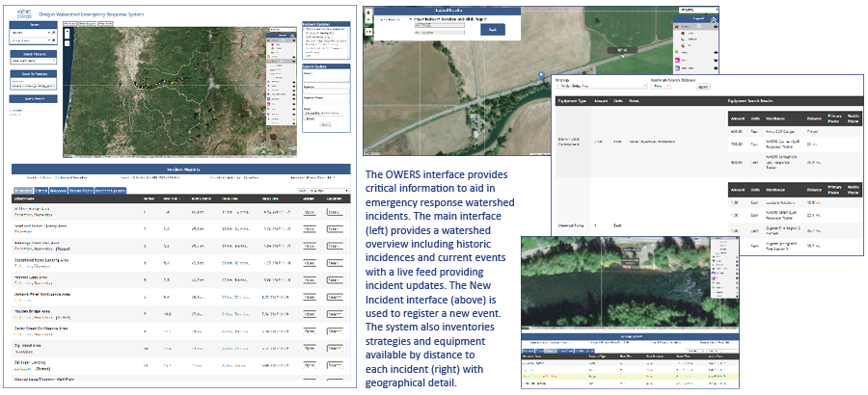The width and height of the screenshot is (868, 395).
Task: Toggle visibility of blue-icon layer in New Incident legend
Action: 716,68
